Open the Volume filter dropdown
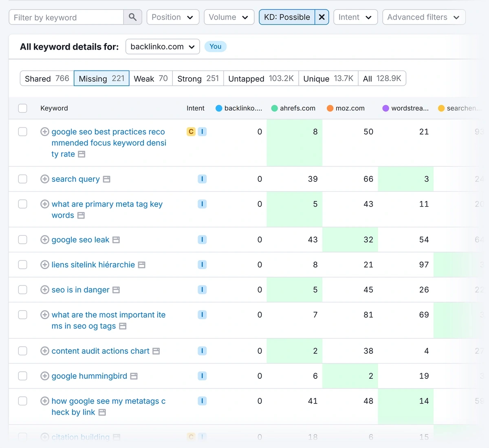Screen dimensions: 489x448 pos(229,17)
